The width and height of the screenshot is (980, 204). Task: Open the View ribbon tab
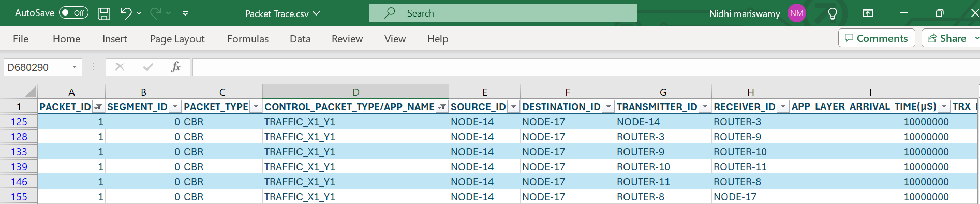pyautogui.click(x=395, y=39)
